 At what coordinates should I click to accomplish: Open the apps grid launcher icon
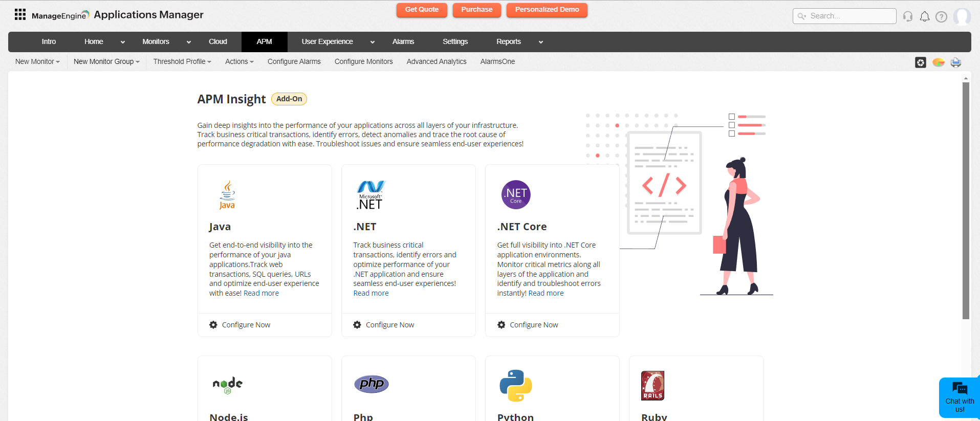tap(20, 14)
